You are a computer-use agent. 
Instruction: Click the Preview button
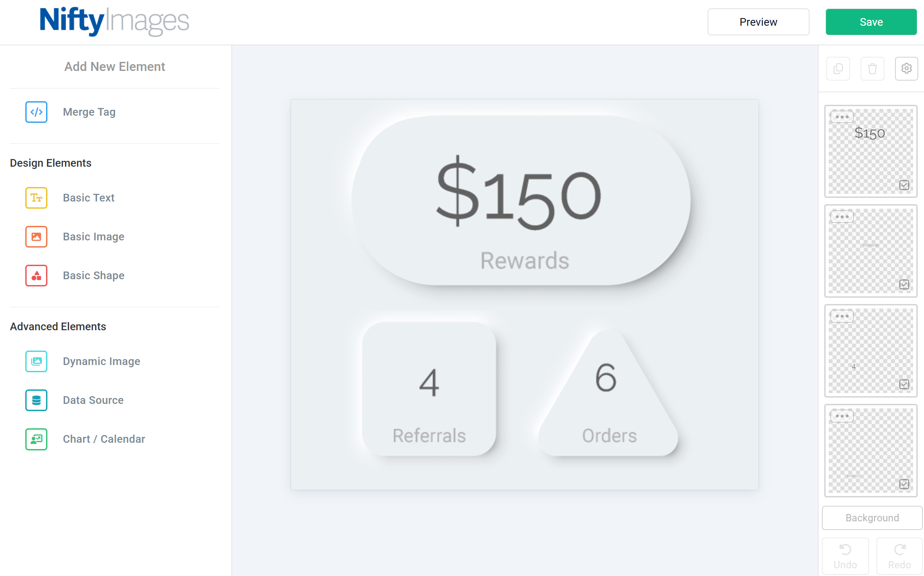(x=758, y=22)
